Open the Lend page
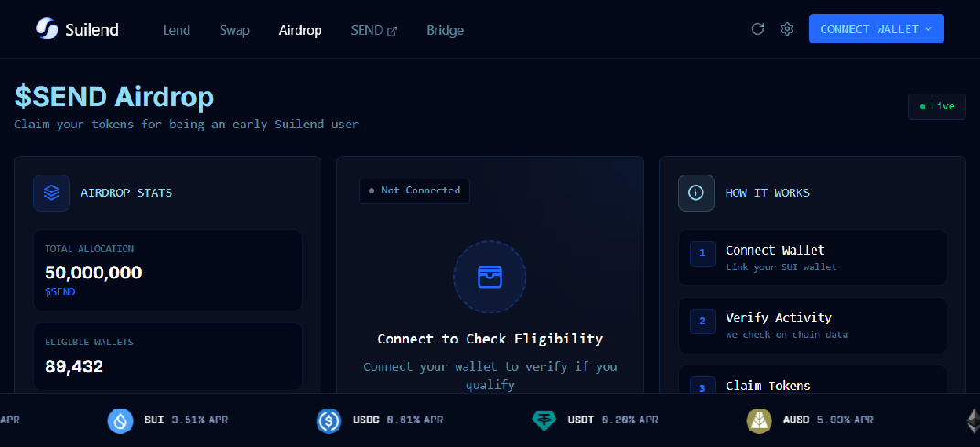Viewport: 980px width, 447px height. (x=177, y=30)
